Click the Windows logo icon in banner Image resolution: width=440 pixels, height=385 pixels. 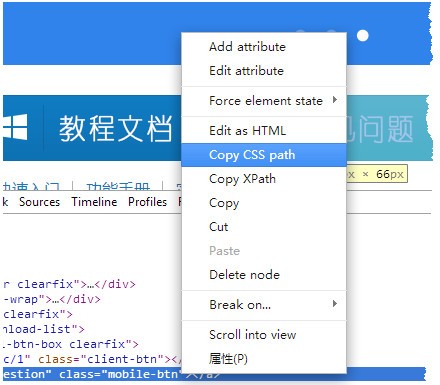[x=15, y=127]
